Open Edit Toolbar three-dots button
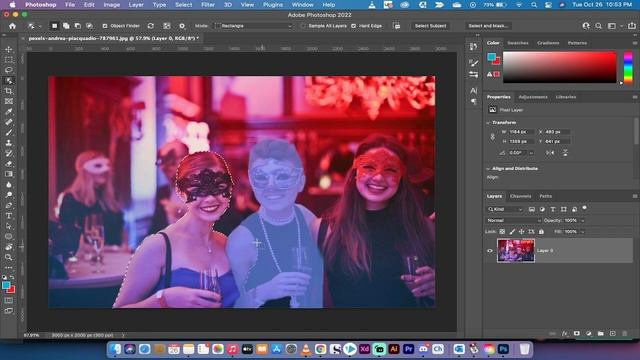Image resolution: width=640 pixels, height=360 pixels. [x=9, y=267]
